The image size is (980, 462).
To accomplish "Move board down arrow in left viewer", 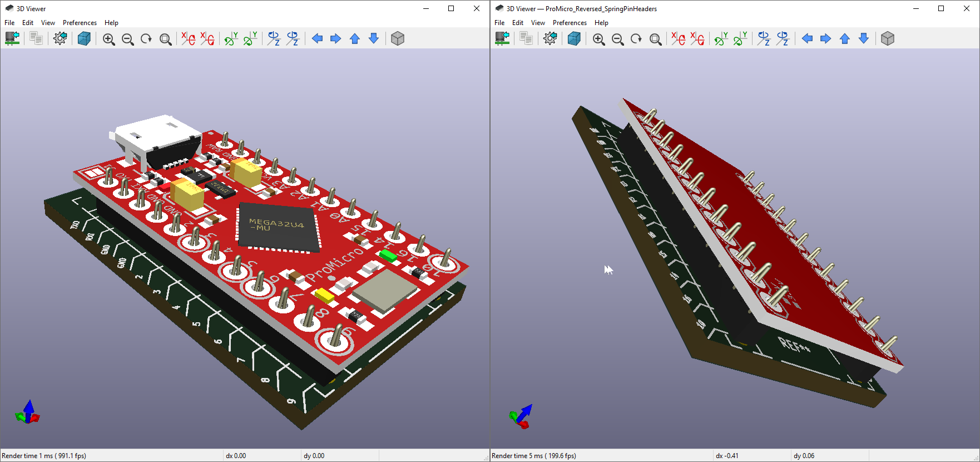I will click(x=374, y=38).
